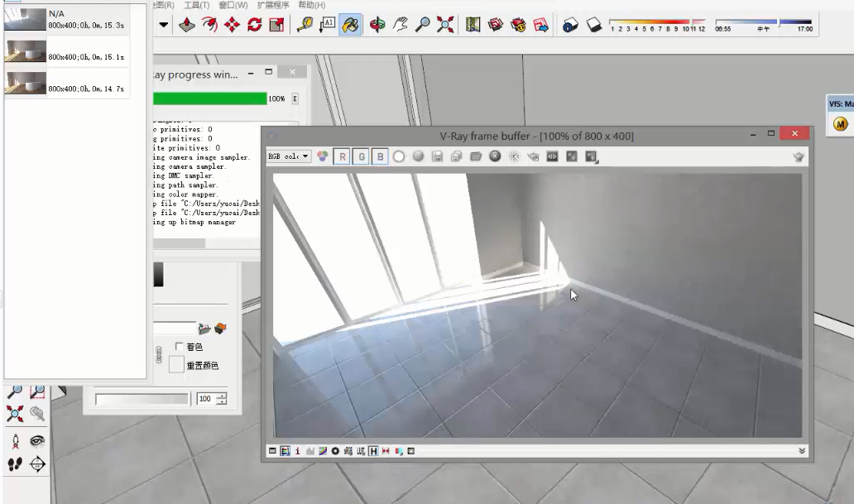Select the first N/A render history thumbnail
The image size is (854, 504).
click(25, 18)
